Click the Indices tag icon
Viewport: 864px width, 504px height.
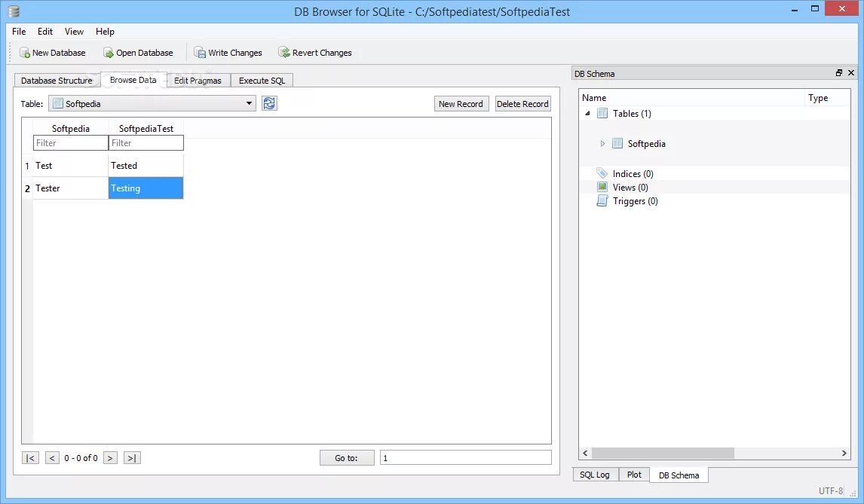pos(602,173)
